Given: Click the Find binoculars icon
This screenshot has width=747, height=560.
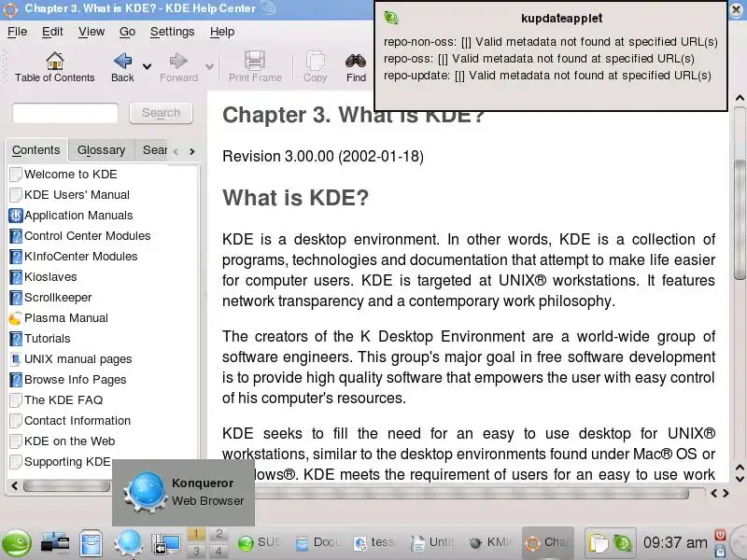Looking at the screenshot, I should 356,61.
